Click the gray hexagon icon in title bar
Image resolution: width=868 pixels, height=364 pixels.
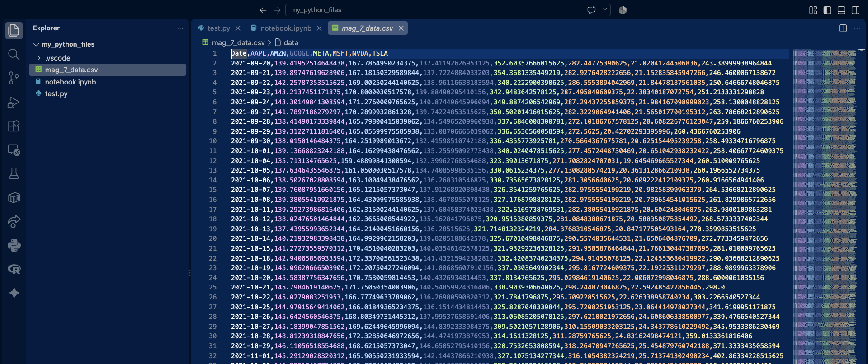click(623, 10)
